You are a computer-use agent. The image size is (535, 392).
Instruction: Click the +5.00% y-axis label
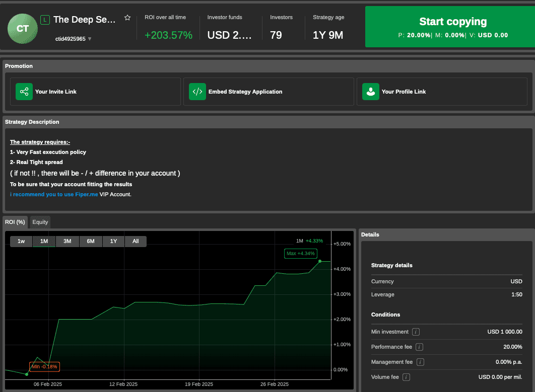[x=342, y=244]
